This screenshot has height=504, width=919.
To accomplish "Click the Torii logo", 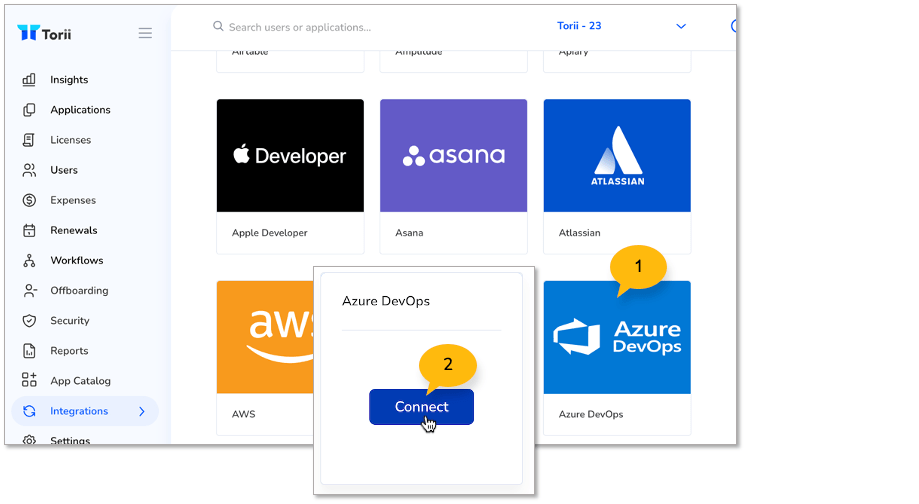I will pyautogui.click(x=44, y=33).
